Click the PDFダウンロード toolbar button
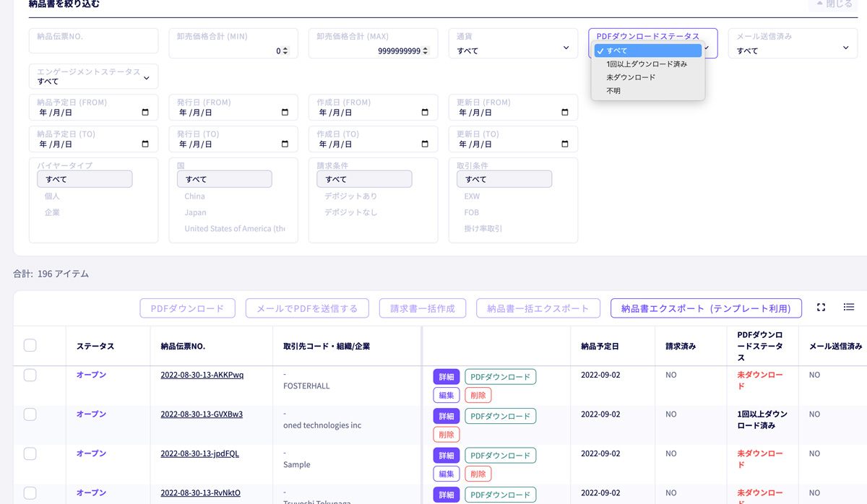 pyautogui.click(x=187, y=308)
